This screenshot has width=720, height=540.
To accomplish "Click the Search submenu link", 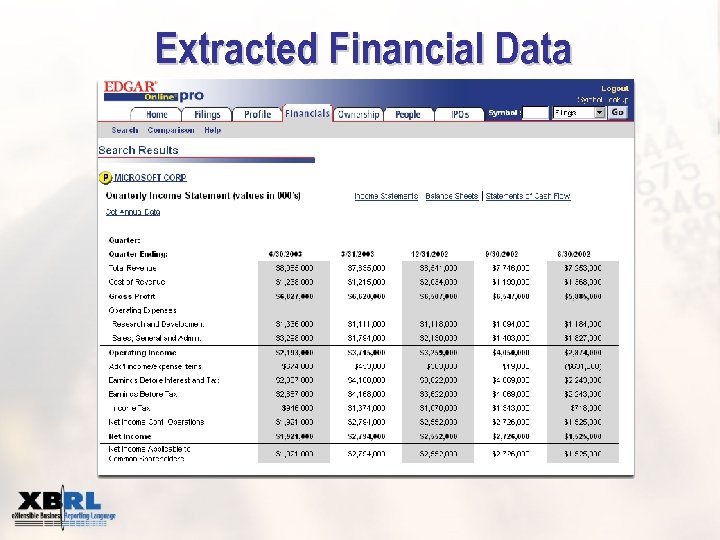I will tap(124, 130).
